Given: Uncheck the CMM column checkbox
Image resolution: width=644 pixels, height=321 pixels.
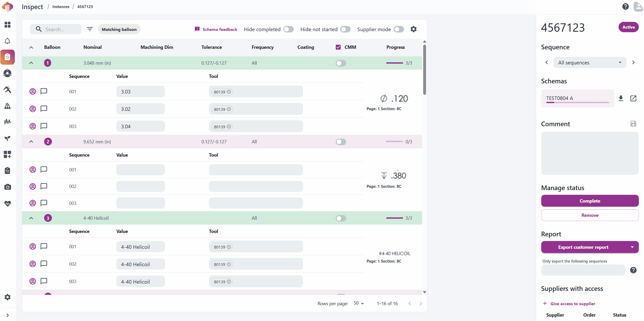Looking at the screenshot, I should click(x=338, y=47).
